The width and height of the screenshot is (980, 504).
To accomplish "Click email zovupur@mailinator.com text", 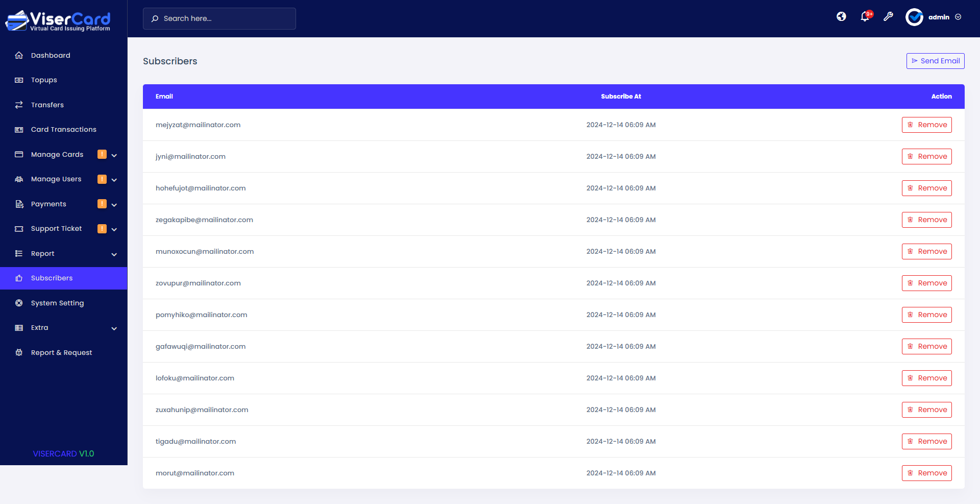I will coord(198,283).
